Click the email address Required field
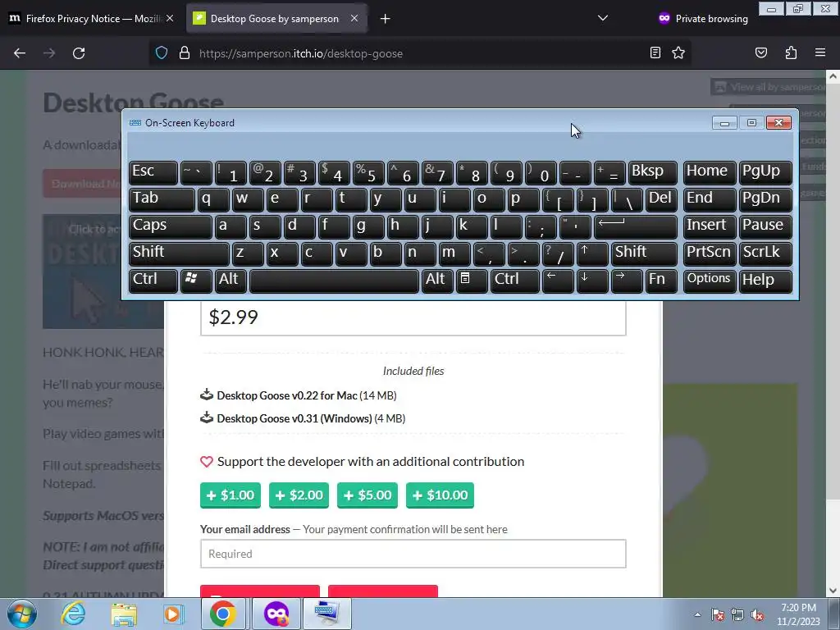The height and width of the screenshot is (630, 840). (413, 554)
